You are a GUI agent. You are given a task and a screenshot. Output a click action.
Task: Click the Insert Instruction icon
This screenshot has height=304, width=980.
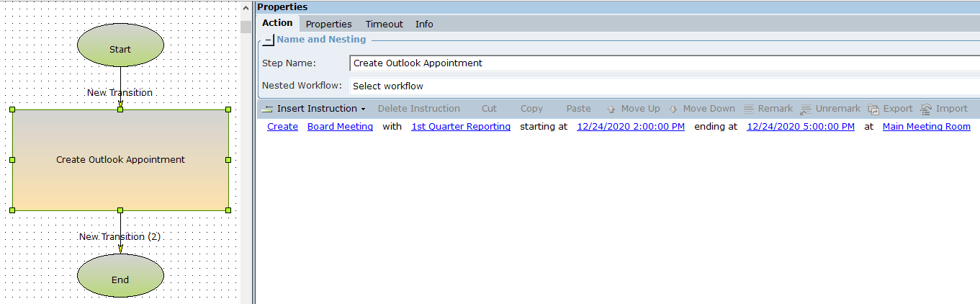pos(268,109)
